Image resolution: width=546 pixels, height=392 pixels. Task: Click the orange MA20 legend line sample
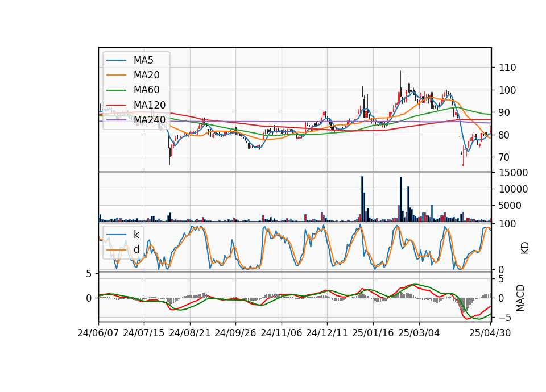(x=116, y=75)
